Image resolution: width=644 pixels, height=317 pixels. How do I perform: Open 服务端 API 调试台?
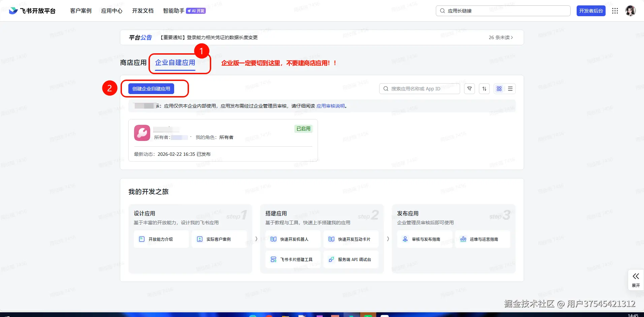coord(351,259)
